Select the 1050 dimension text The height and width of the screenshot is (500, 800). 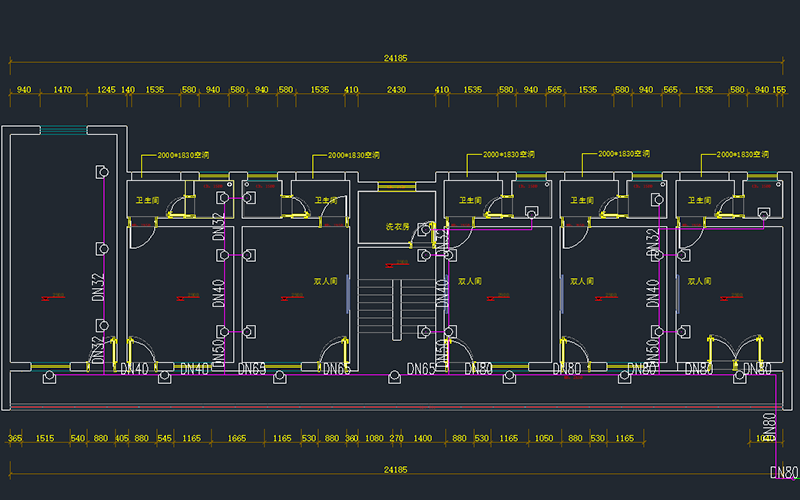[x=544, y=439]
